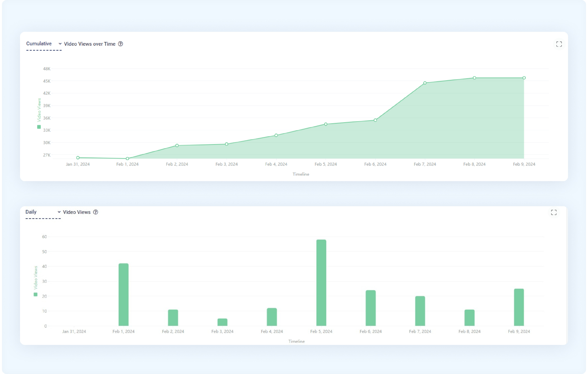Click "Jan 31, 2024" label under cumulative chart
This screenshot has height=374, width=588.
[78, 164]
